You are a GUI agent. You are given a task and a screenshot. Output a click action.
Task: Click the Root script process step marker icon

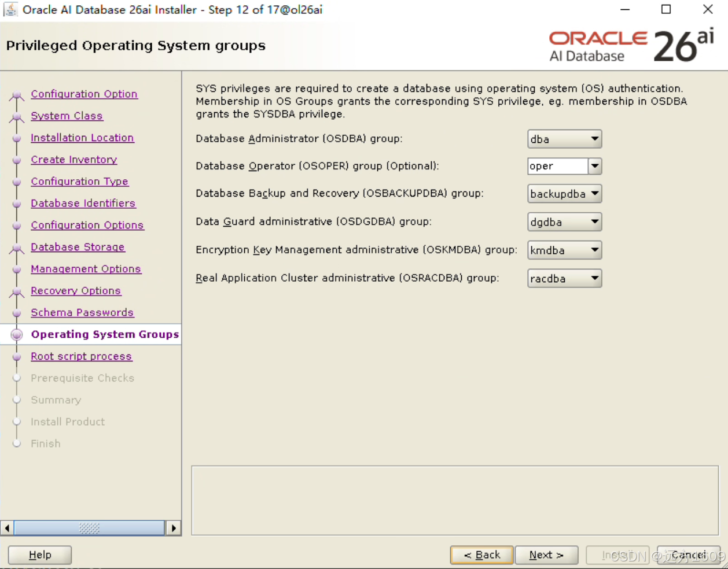17,357
